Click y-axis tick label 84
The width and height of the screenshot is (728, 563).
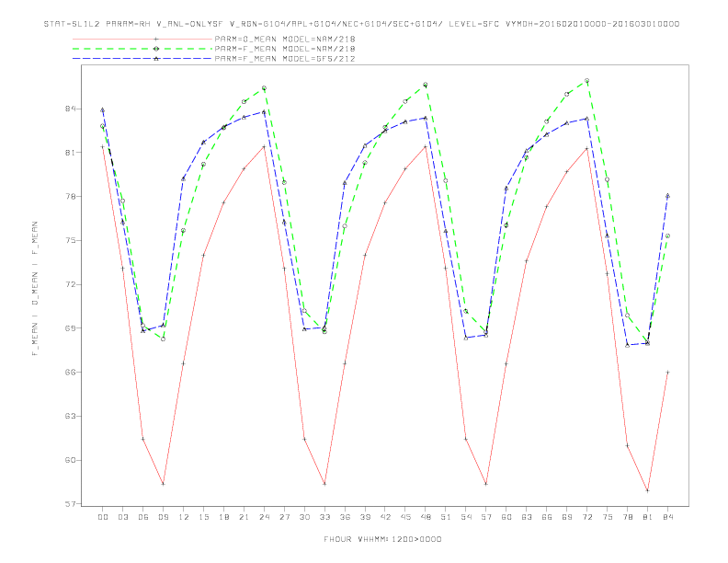(70, 109)
